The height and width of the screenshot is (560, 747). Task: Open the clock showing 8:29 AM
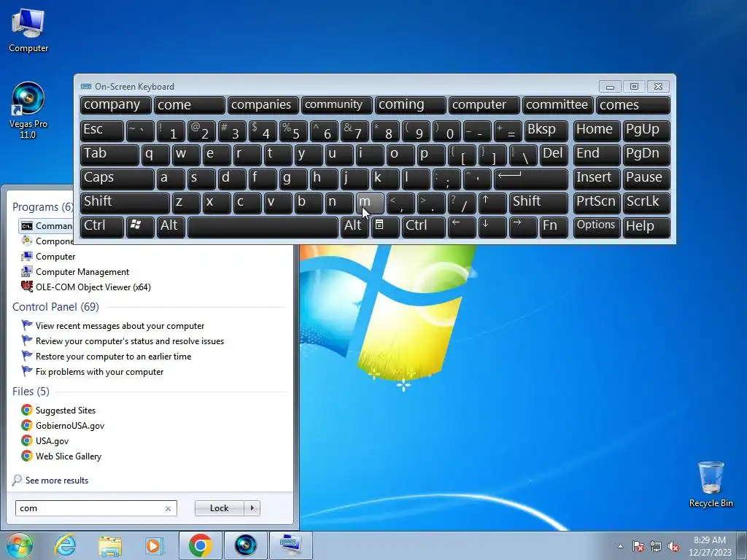(x=709, y=546)
